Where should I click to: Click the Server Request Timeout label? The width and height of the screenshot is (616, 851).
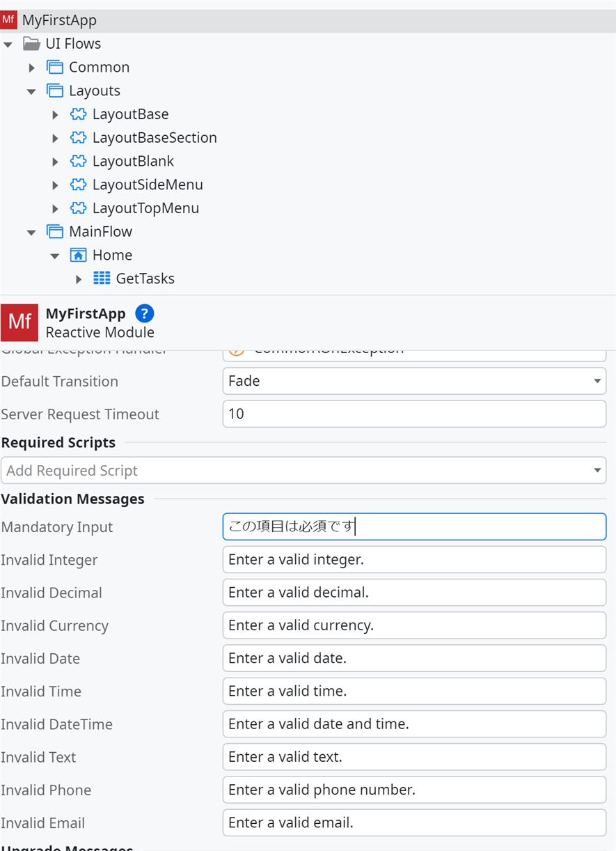80,414
